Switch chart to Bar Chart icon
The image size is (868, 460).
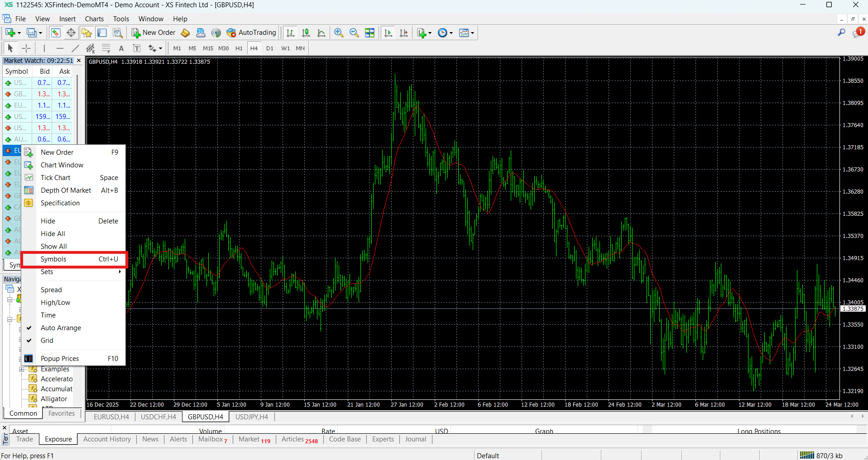[x=291, y=33]
